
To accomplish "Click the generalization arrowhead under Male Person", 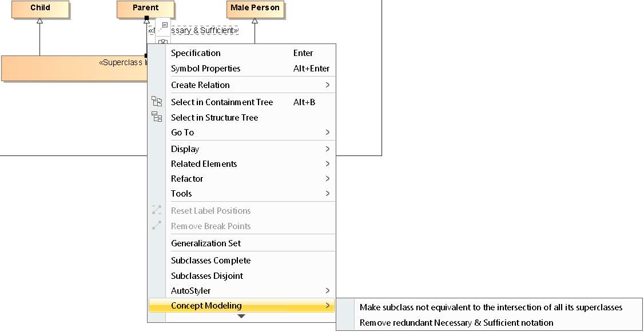I will (x=255, y=21).
